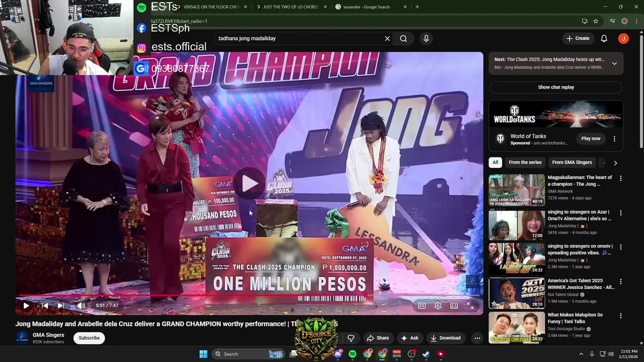Open Spotify from the taskbar

[352, 354]
